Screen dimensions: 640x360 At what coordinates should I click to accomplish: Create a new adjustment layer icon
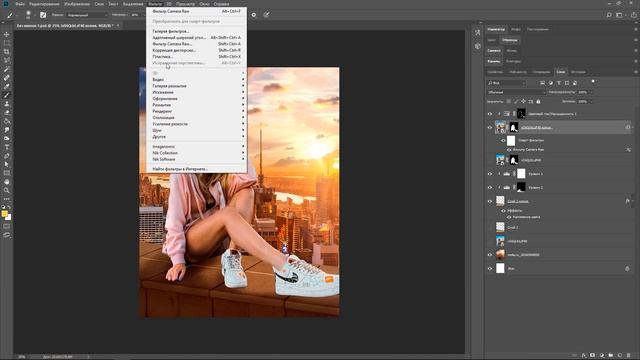(x=602, y=356)
